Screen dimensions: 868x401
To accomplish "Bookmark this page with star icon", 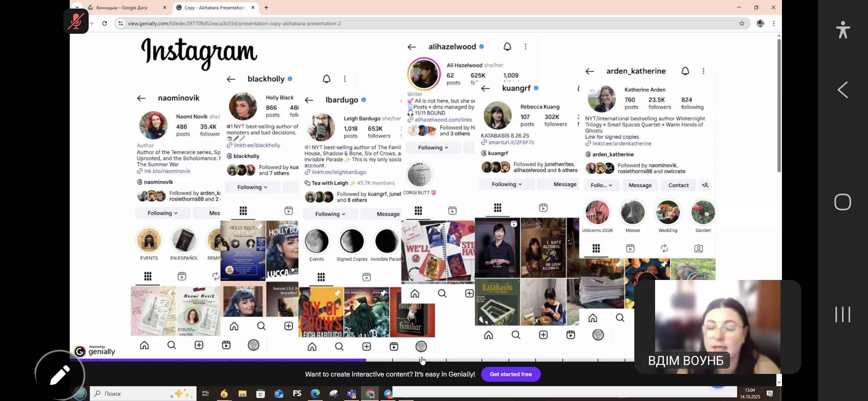I will click(742, 23).
